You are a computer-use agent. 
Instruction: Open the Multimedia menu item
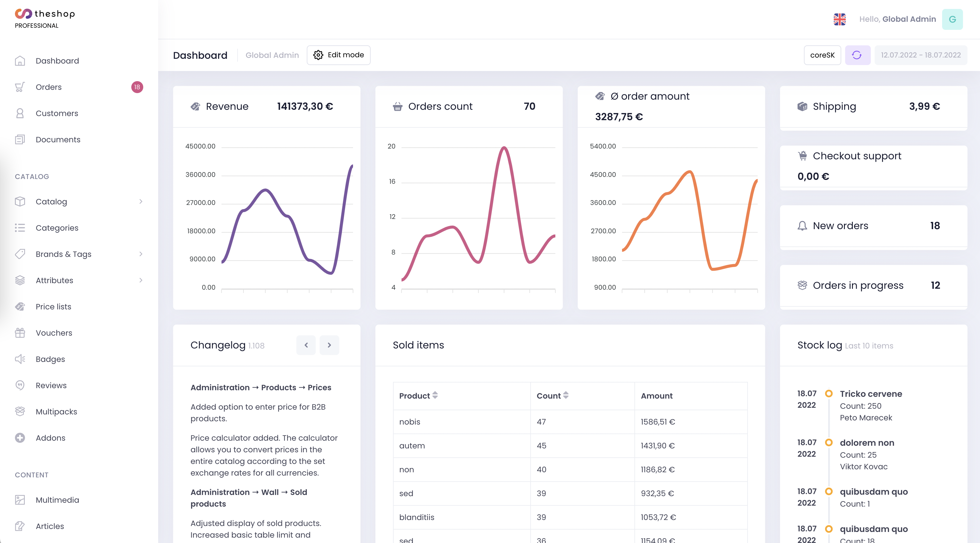(79, 500)
